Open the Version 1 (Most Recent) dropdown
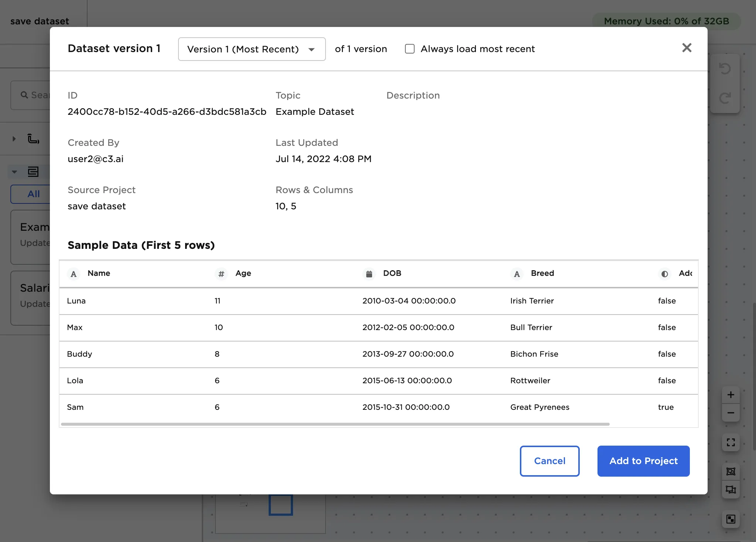Image resolution: width=756 pixels, height=542 pixels. point(251,49)
